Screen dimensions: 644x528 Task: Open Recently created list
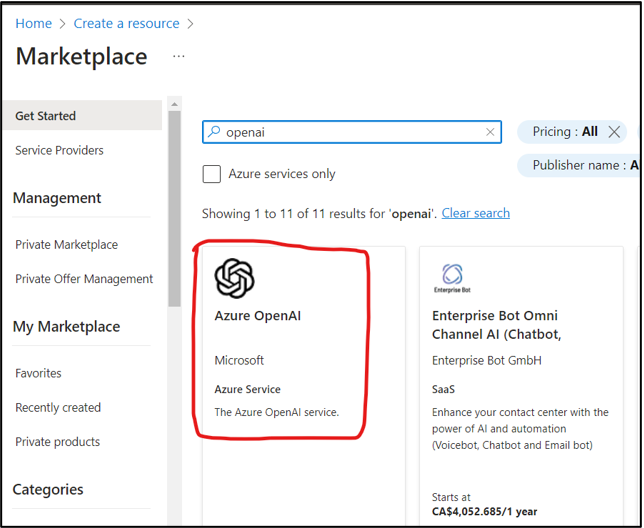58,408
